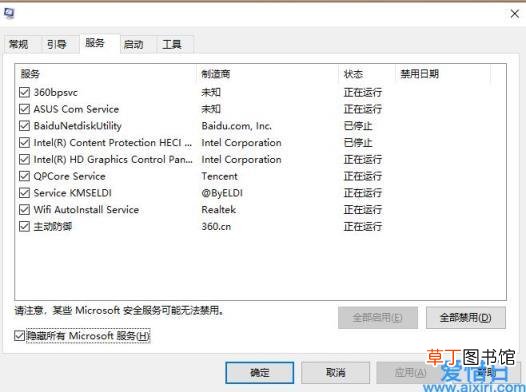Click the Tencent manufacturer cell
526x392 pixels.
pos(219,176)
